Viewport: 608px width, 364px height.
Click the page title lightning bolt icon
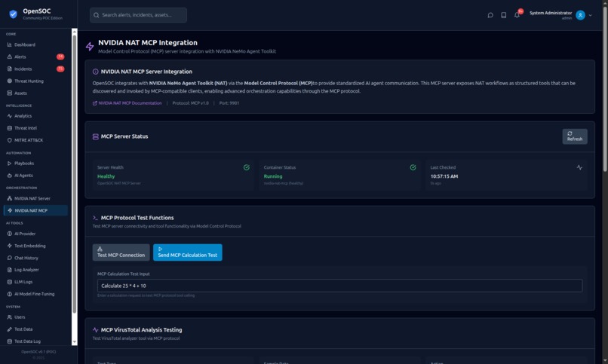click(90, 47)
